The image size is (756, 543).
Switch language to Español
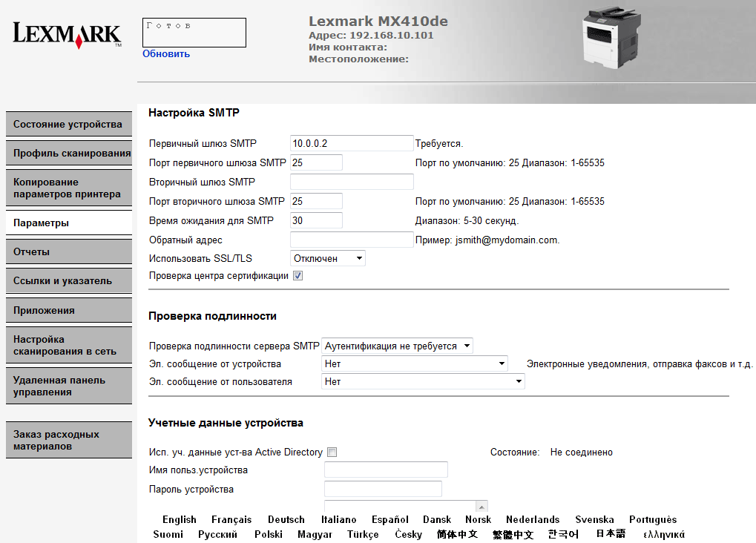pyautogui.click(x=390, y=519)
